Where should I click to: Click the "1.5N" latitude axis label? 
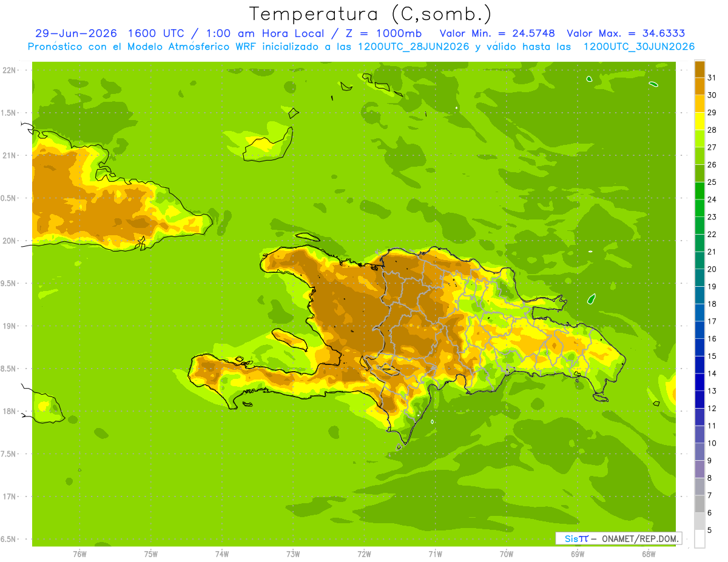click(x=9, y=113)
